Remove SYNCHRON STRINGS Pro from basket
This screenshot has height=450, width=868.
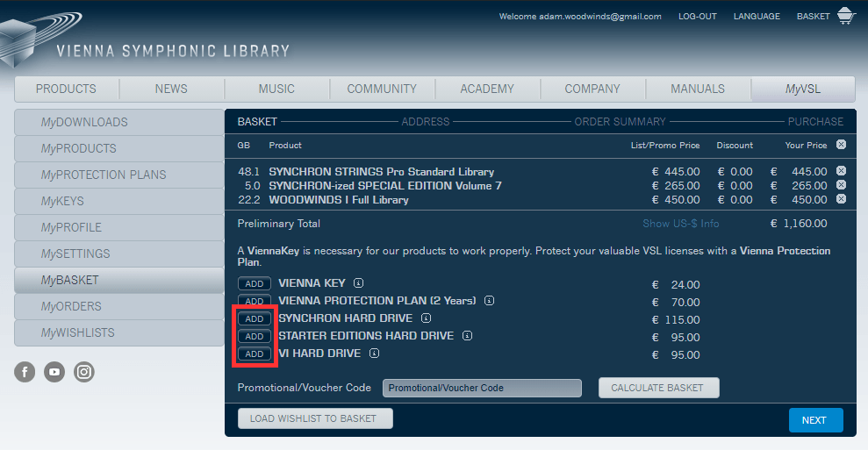[x=841, y=171]
